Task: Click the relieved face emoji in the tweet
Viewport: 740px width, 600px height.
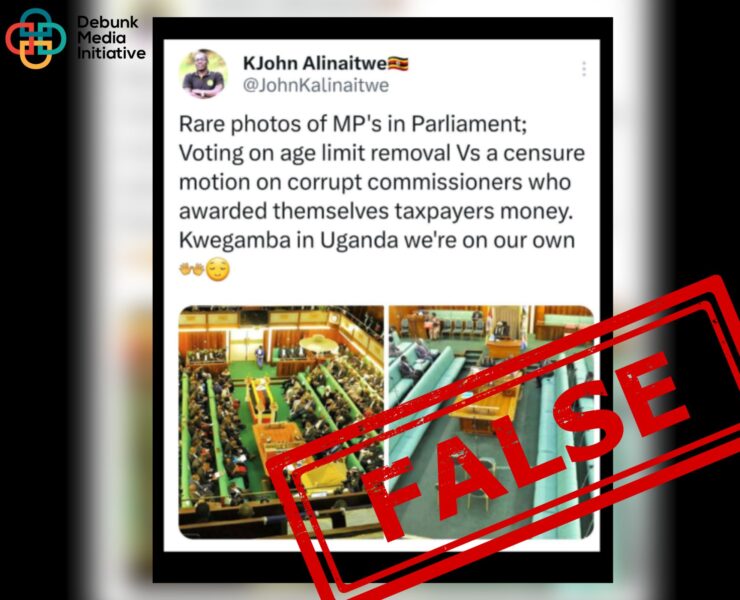Action: 218,270
